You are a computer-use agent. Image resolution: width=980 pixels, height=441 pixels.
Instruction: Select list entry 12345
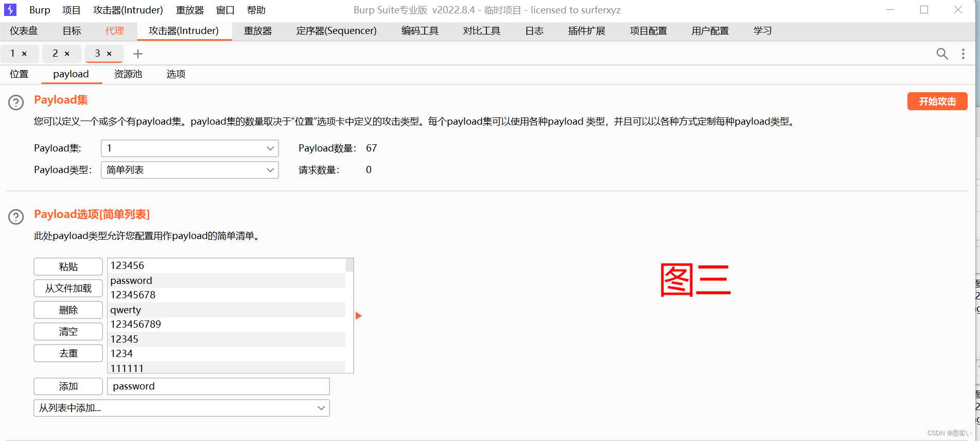point(226,340)
